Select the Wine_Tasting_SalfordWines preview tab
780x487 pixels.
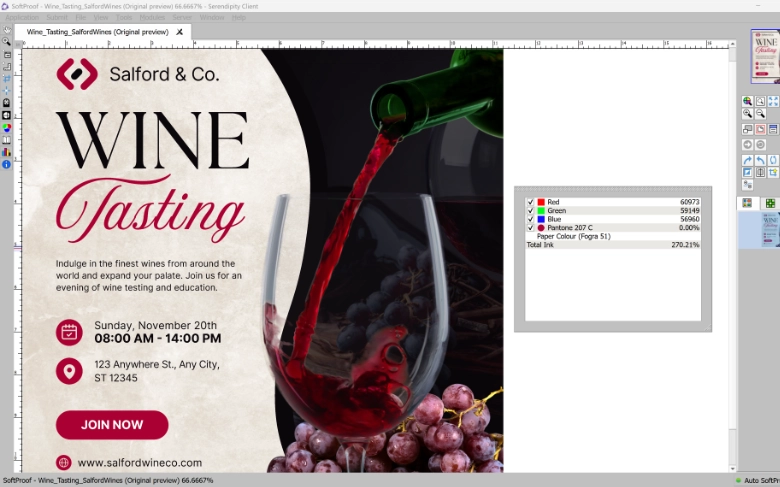tap(96, 32)
